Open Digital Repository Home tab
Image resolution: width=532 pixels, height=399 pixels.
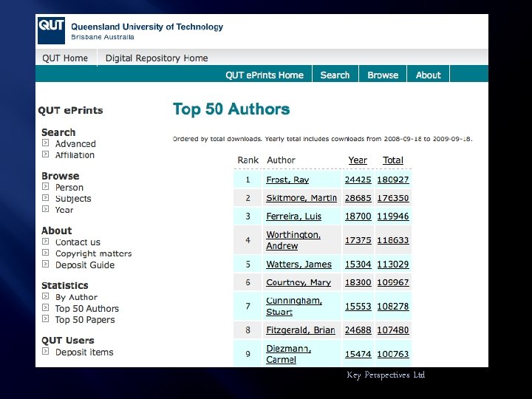(157, 58)
